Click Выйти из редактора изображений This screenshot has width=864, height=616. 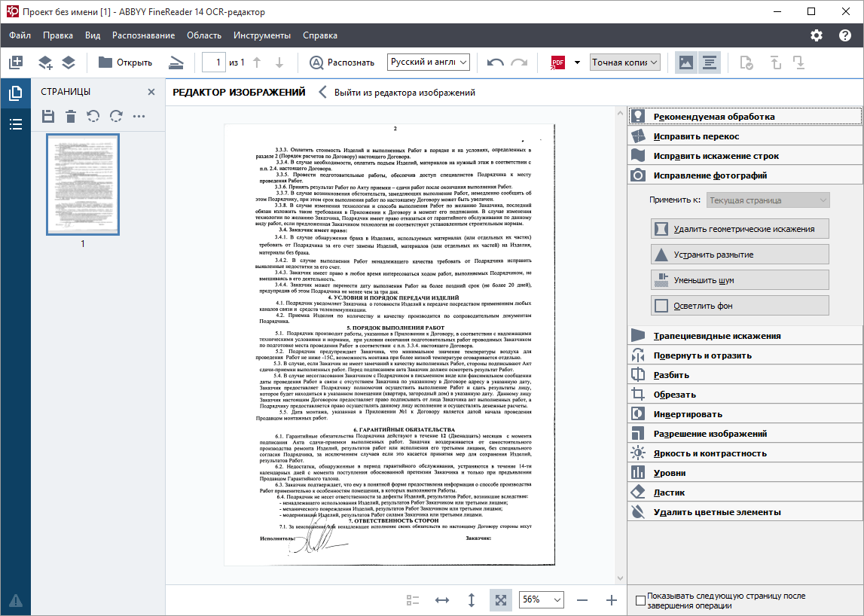click(397, 93)
